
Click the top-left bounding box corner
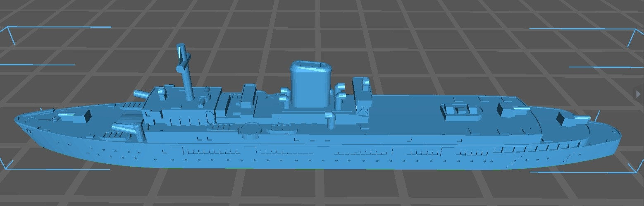[8, 29]
